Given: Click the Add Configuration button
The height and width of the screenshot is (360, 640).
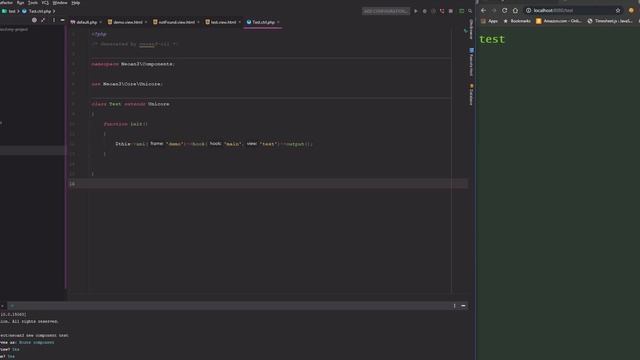Looking at the screenshot, I should coord(385,11).
